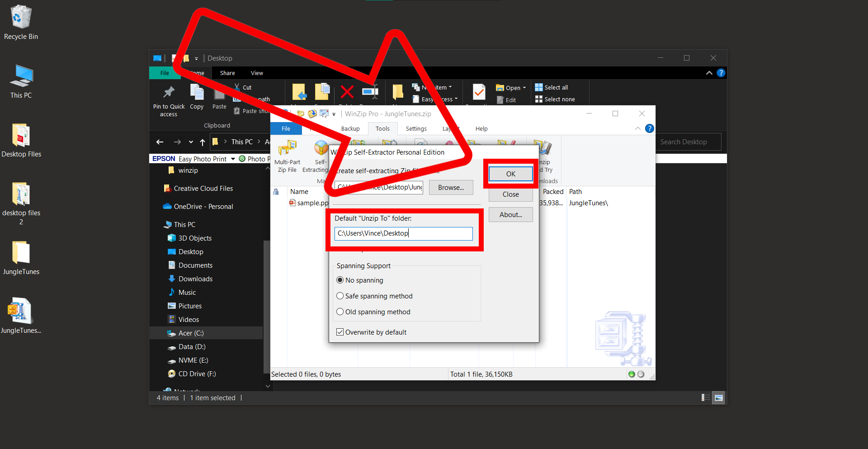Screen dimensions: 868x449
Task: Click the Paste icon in the Clipboard group
Action: click(219, 96)
